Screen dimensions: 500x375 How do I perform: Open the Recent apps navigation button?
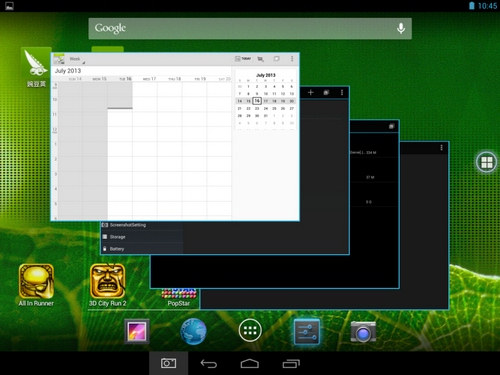tap(291, 363)
